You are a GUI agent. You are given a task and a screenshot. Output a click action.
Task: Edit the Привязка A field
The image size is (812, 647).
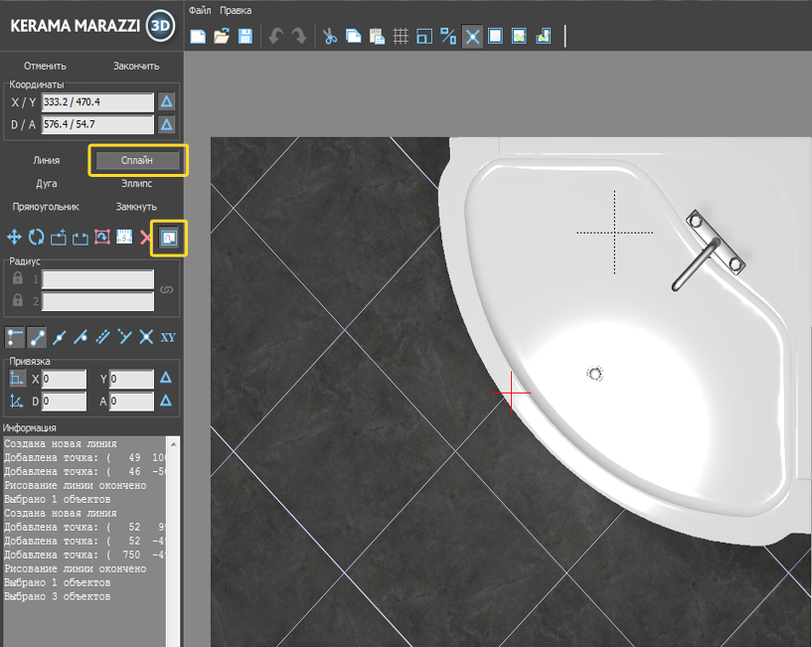[x=131, y=402]
